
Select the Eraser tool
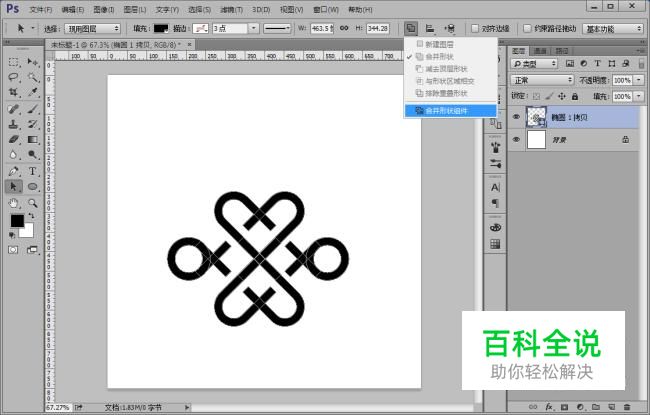point(14,139)
